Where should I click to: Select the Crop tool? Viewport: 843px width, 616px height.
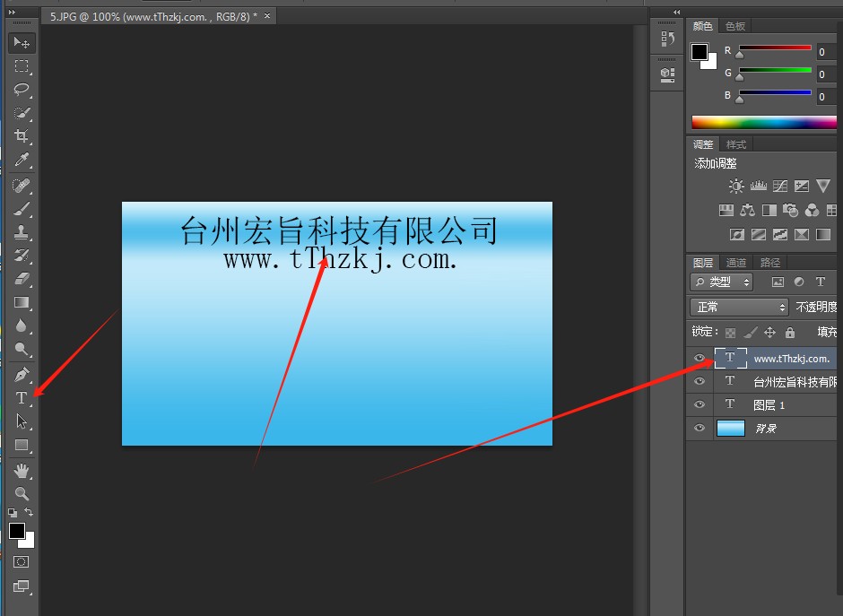pos(22,136)
